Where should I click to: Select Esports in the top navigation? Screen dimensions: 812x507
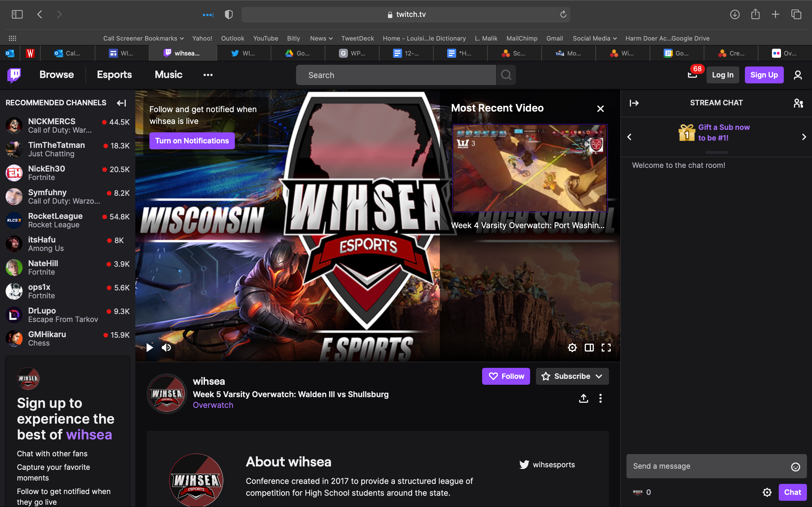coord(114,75)
